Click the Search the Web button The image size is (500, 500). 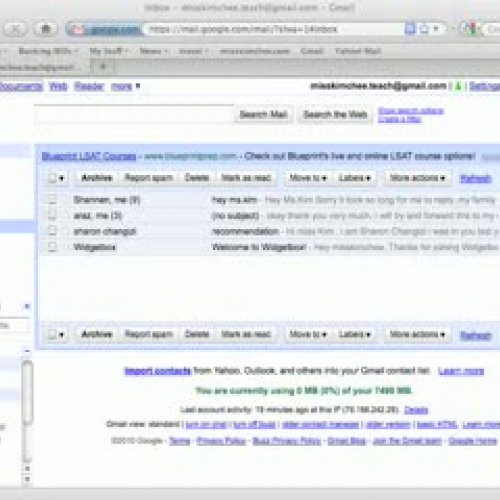click(335, 115)
